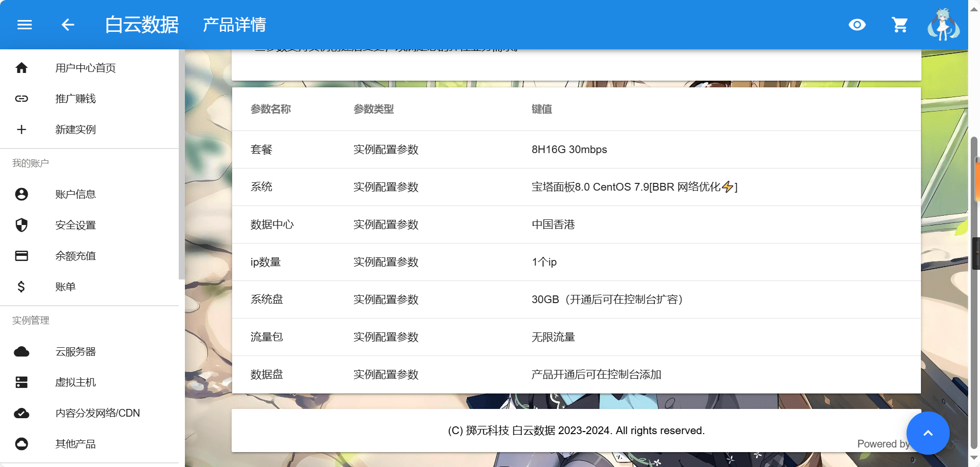
Task: Toggle the eye visibility icon
Action: 857,25
